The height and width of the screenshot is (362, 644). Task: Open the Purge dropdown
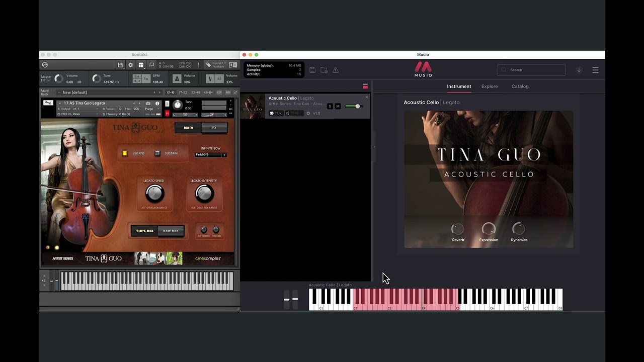[152, 109]
